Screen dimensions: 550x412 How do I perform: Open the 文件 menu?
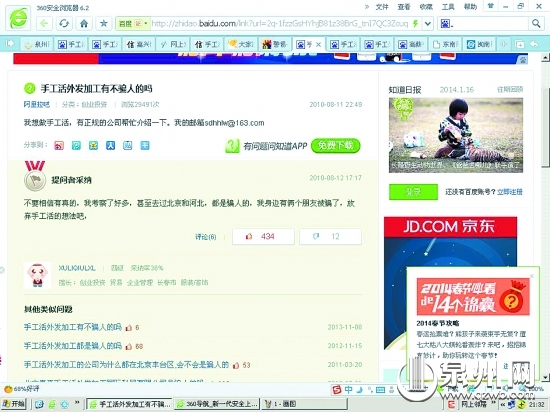(382, 7)
